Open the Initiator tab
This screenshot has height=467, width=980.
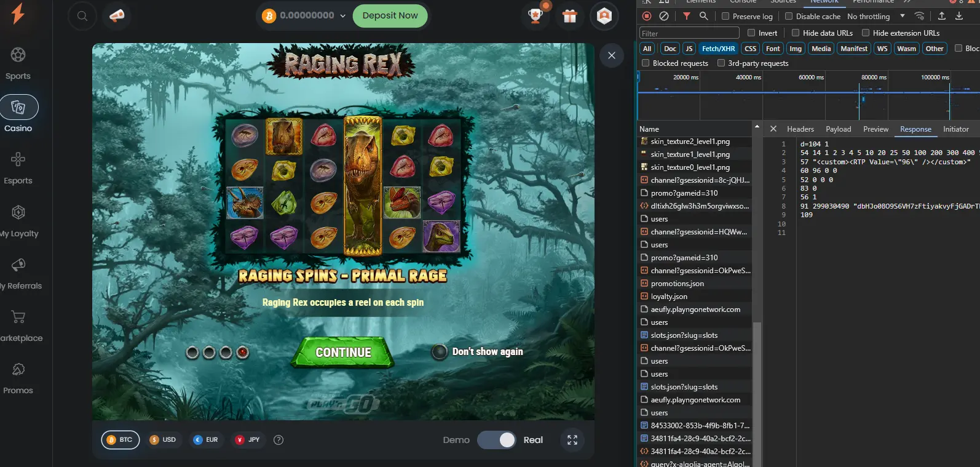click(956, 129)
